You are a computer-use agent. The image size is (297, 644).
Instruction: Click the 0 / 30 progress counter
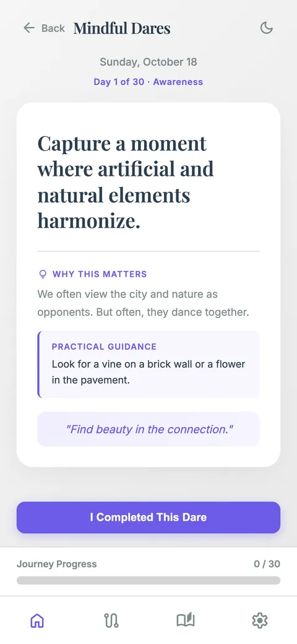click(267, 564)
